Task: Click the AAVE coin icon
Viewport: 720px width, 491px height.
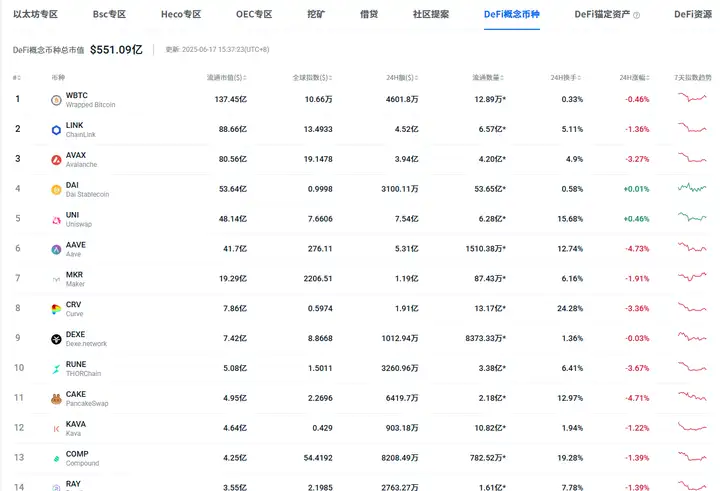Action: (56, 249)
